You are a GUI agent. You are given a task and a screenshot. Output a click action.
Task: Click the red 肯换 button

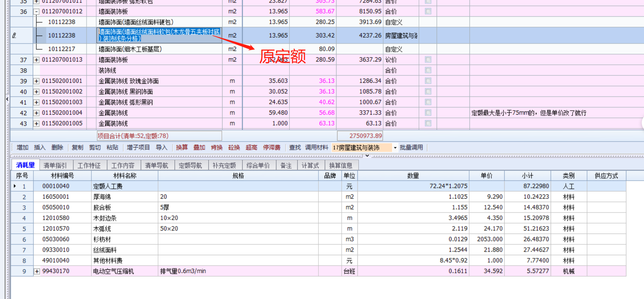click(x=217, y=147)
